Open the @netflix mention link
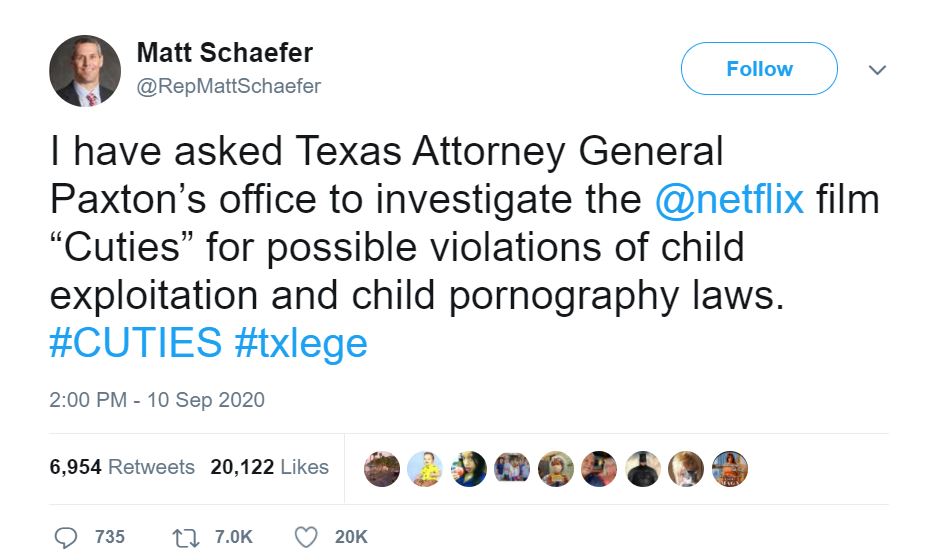This screenshot has width=943, height=560. (728, 199)
